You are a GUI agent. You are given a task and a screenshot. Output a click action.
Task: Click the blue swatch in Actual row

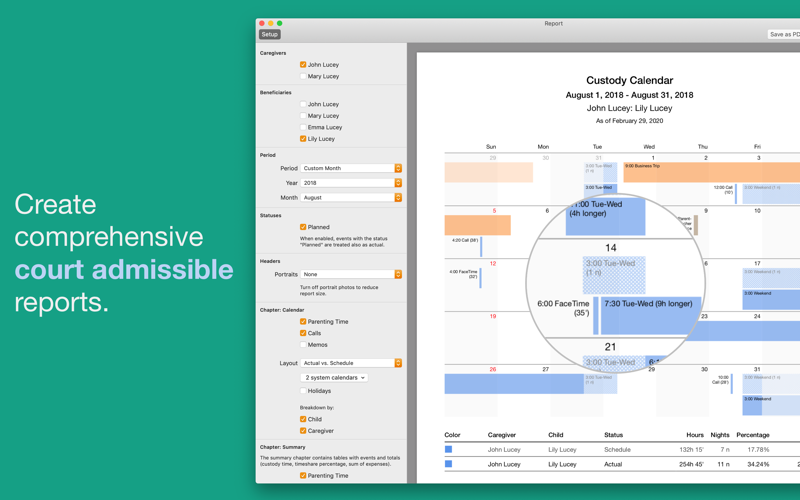click(448, 464)
